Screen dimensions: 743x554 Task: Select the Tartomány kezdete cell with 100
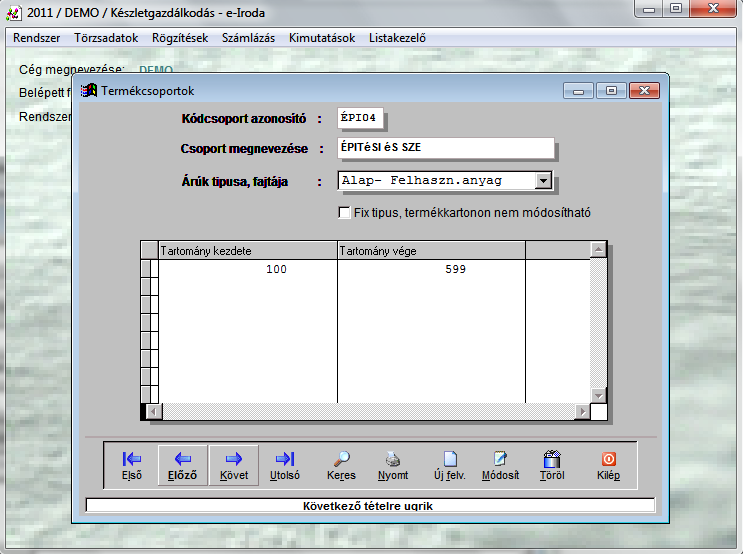point(248,270)
